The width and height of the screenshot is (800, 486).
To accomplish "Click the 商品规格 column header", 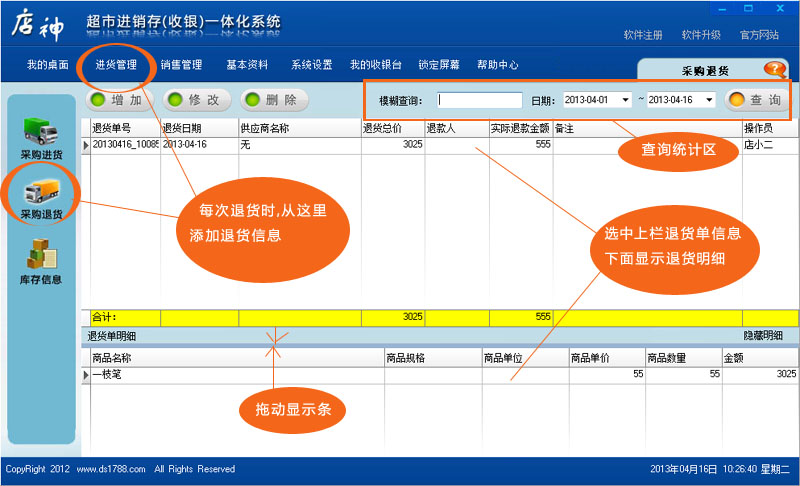I will click(x=433, y=358).
